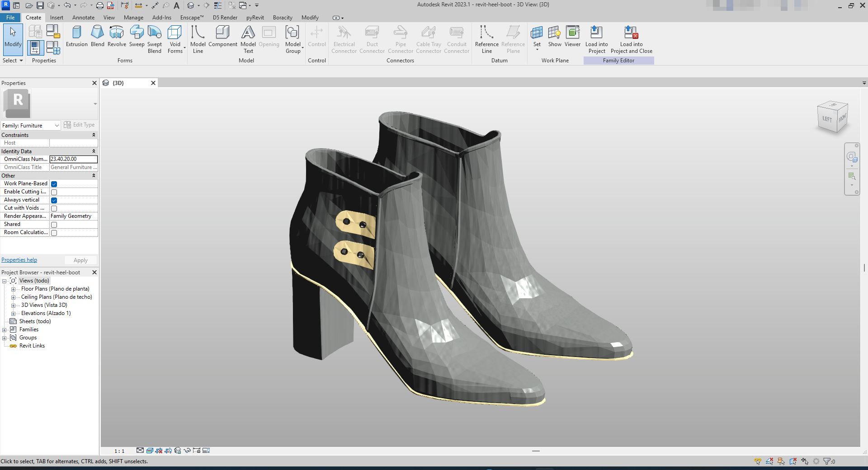Click the Model Line tool
This screenshot has height=470, width=868.
(x=198, y=39)
